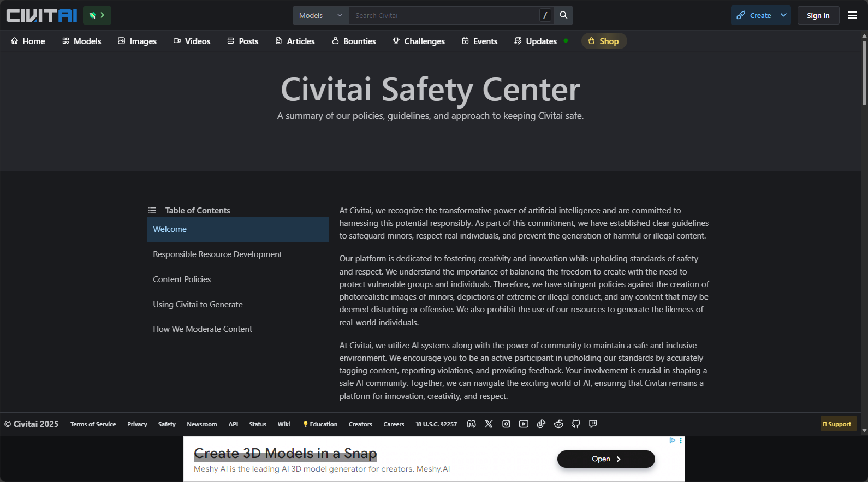Click the ad headline Create 3D Models
868x482 pixels.
(285, 454)
